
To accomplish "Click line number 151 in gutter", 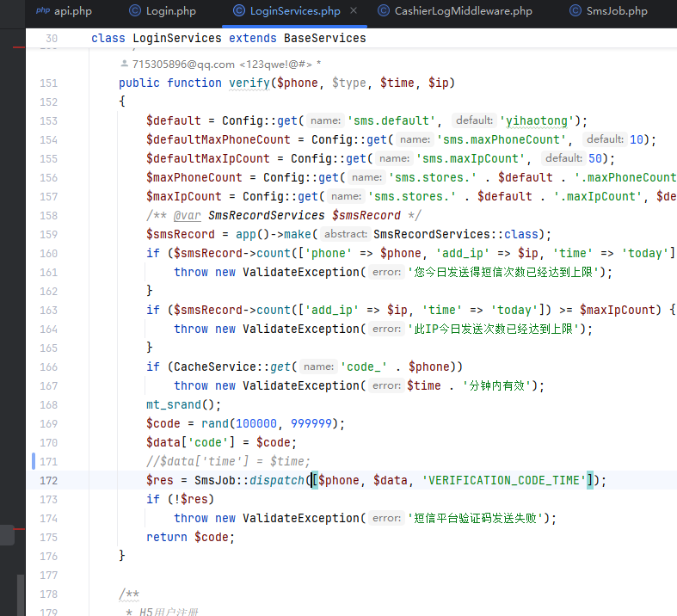I will [49, 83].
